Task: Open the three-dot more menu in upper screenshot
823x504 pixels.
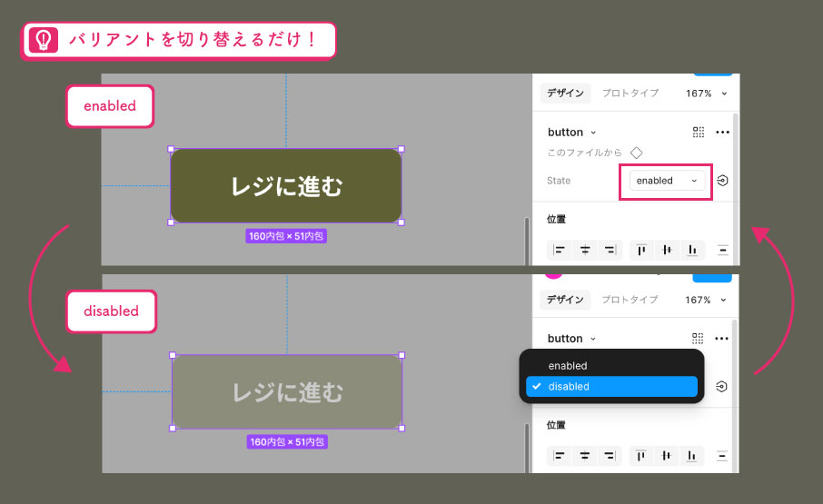Action: (x=722, y=133)
